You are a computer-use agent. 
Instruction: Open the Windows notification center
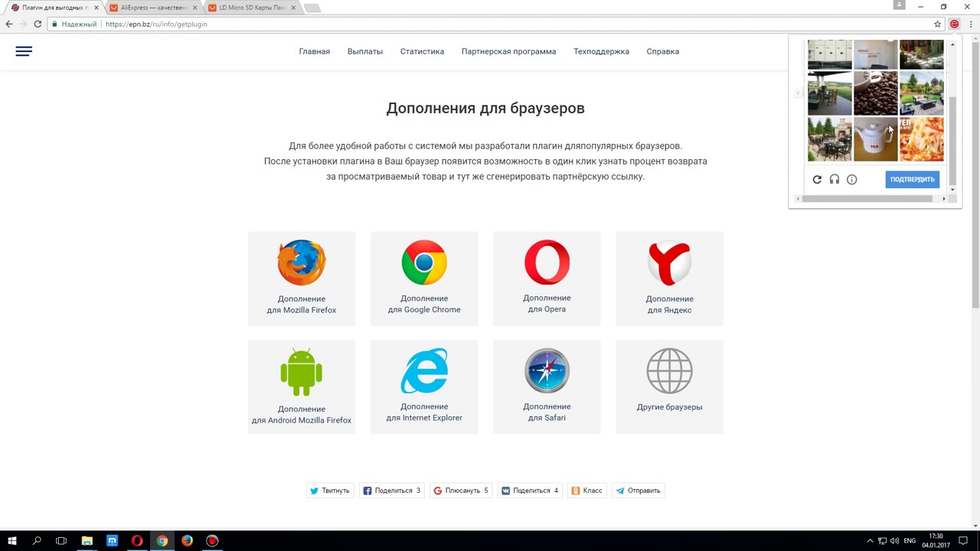pos(963,541)
